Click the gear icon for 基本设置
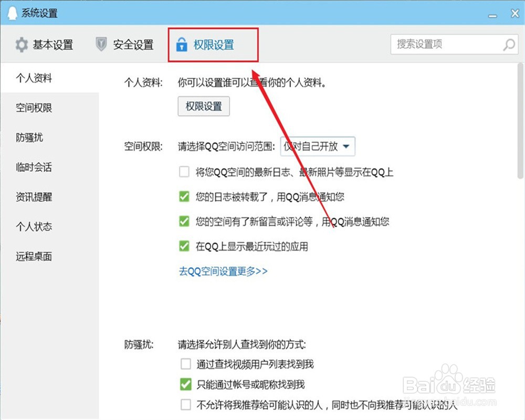 coord(22,45)
